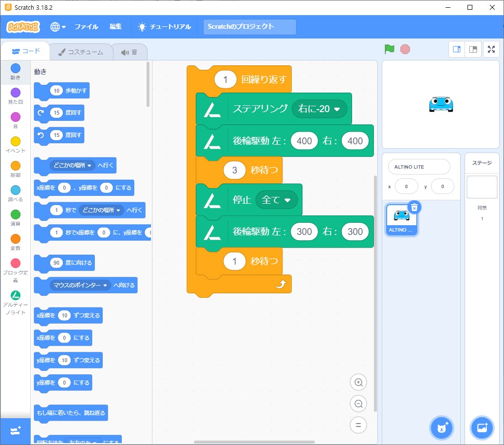
Task: Switch to the コスチューム tab
Action: point(80,52)
